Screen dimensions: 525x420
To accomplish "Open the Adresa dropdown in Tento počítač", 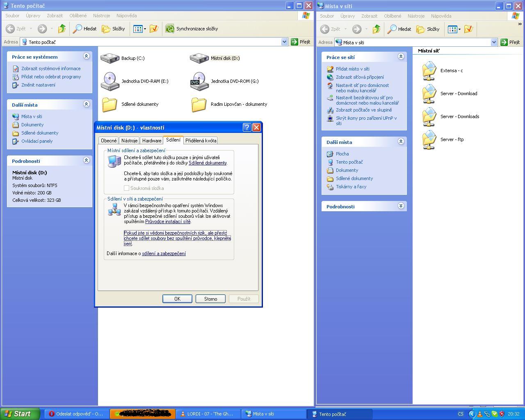I will (x=284, y=42).
